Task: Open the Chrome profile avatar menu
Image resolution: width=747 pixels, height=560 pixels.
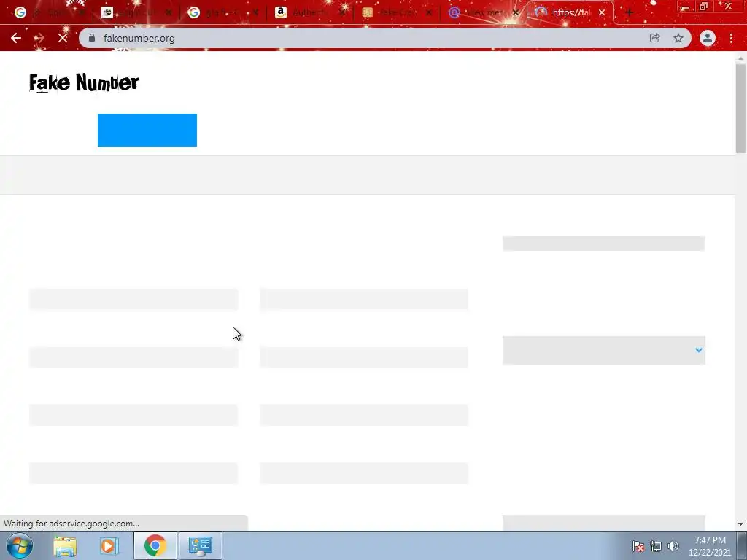Action: tap(708, 38)
